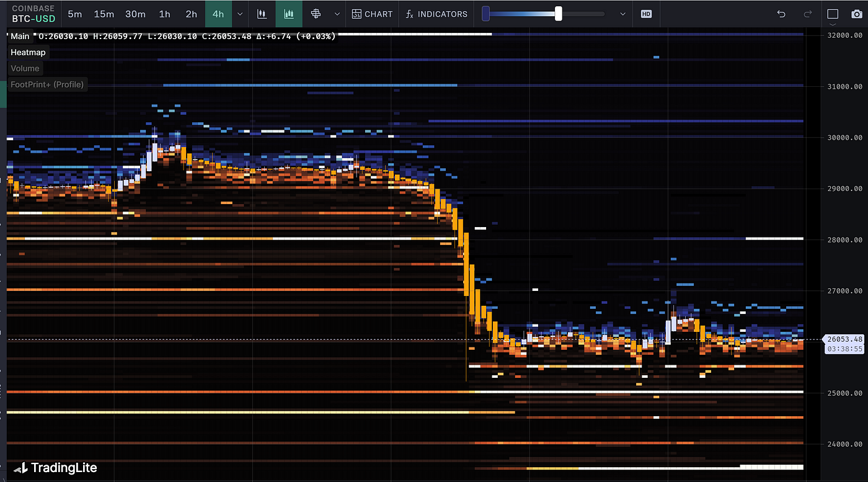Click the 30000.00 price axis label
This screenshot has width=868, height=482.
point(844,138)
